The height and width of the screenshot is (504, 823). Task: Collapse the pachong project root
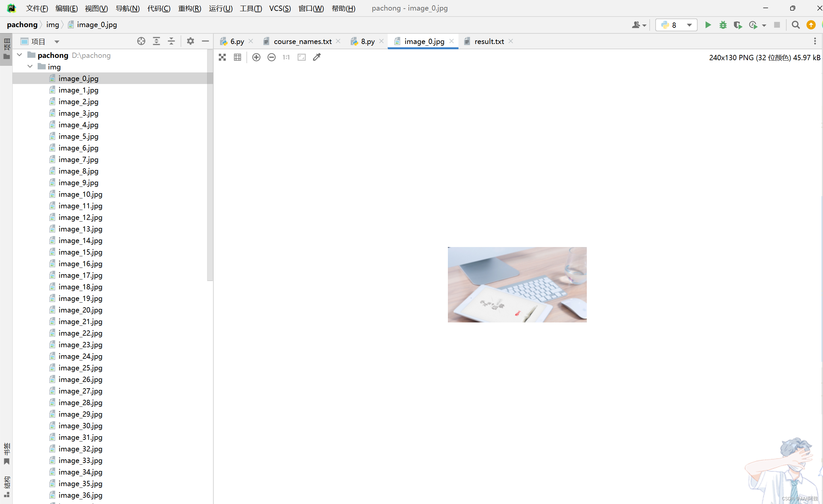20,55
